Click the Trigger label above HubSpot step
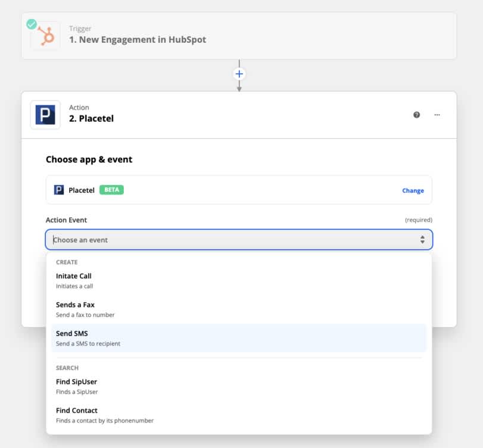 [x=80, y=29]
